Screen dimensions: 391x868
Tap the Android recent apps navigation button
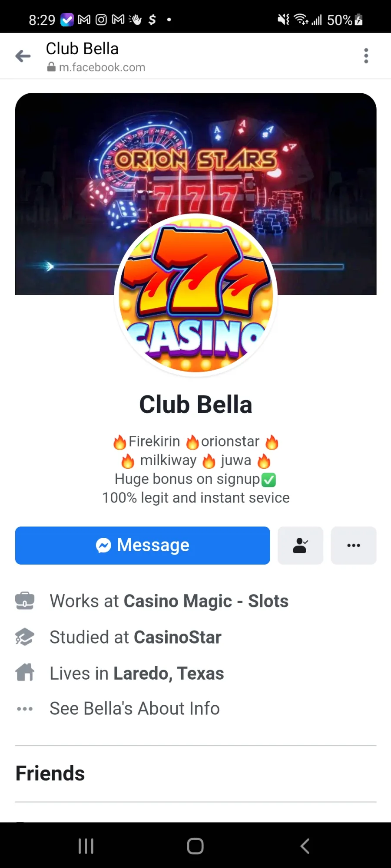[86, 846]
